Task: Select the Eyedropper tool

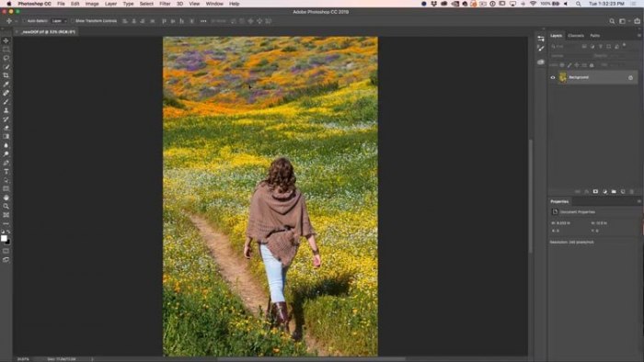Action: (x=6, y=84)
